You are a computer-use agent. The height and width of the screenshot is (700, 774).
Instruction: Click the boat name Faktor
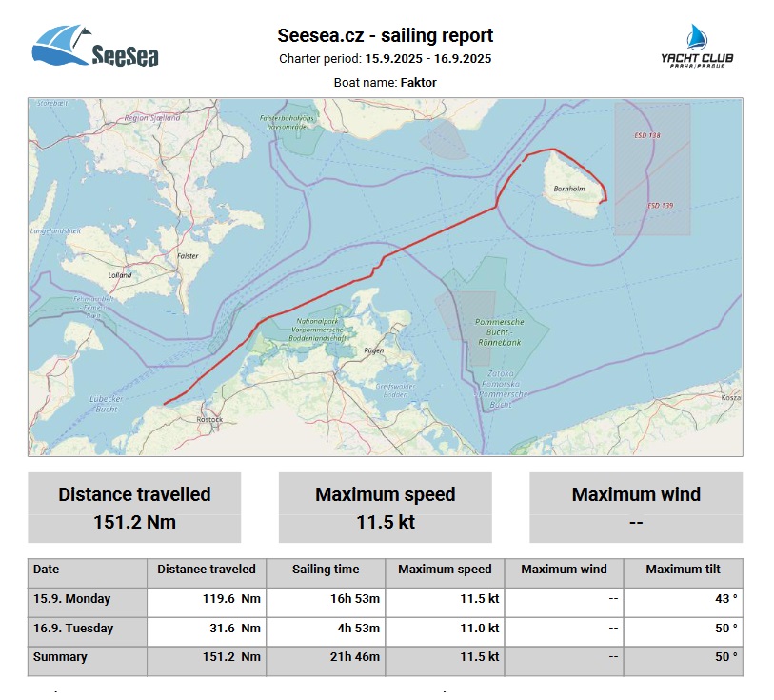tap(418, 83)
